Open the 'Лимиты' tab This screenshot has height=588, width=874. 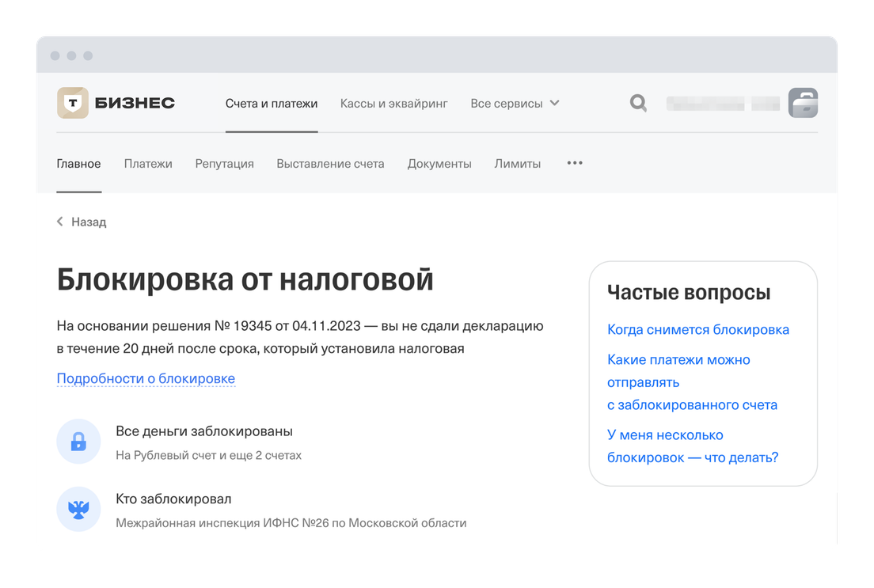(518, 164)
